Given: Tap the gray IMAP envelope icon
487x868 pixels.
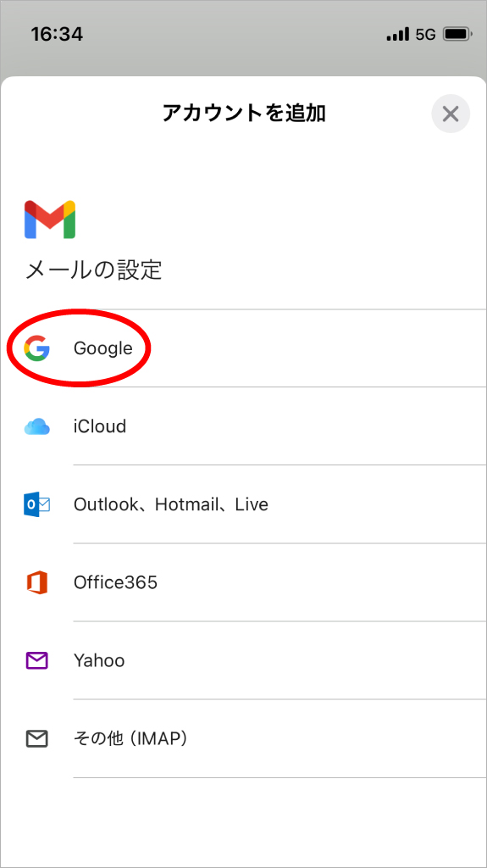Looking at the screenshot, I should click(x=37, y=738).
